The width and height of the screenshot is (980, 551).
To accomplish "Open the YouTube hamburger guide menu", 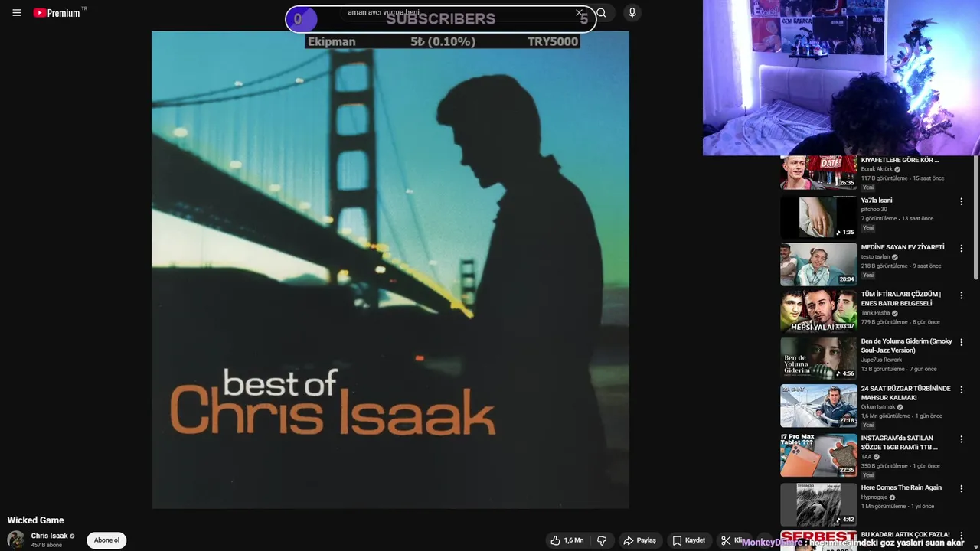I will 16,13.
